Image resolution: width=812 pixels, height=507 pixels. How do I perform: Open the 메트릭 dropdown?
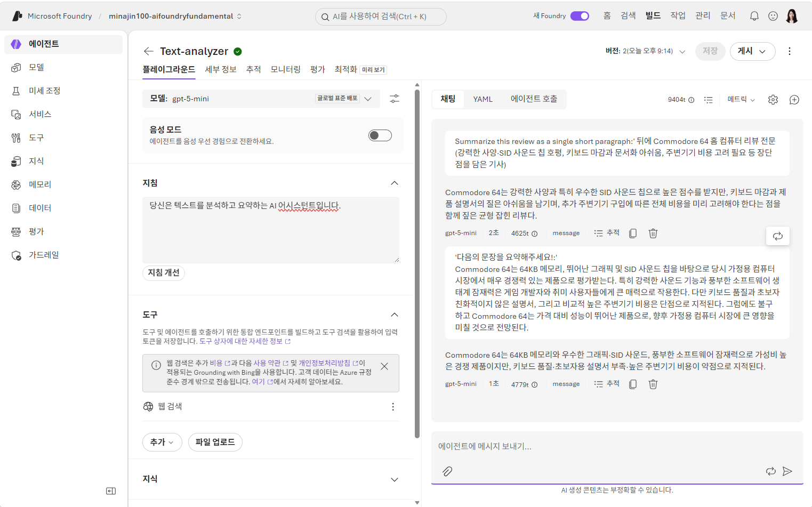click(741, 100)
